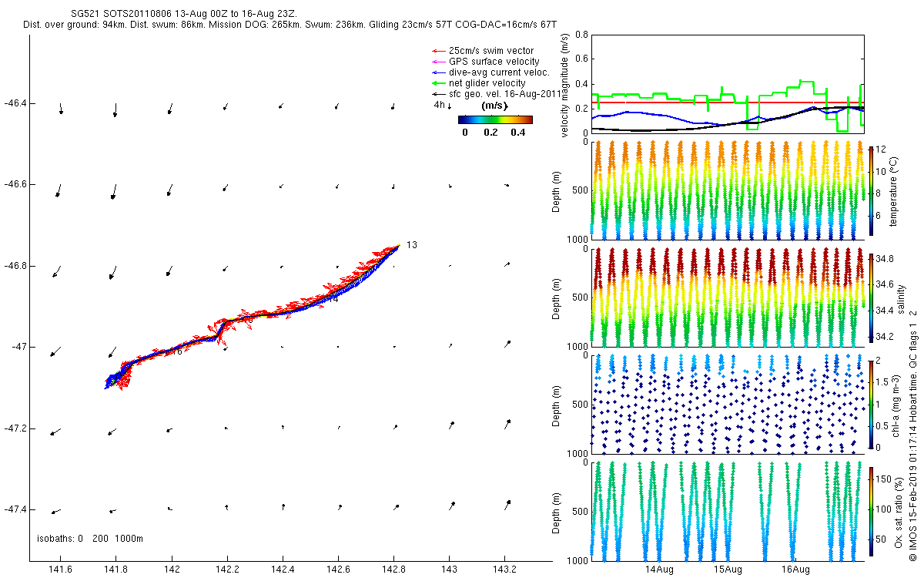Click the chl-a depth profile panel
The image size is (924, 578).
tap(728, 404)
